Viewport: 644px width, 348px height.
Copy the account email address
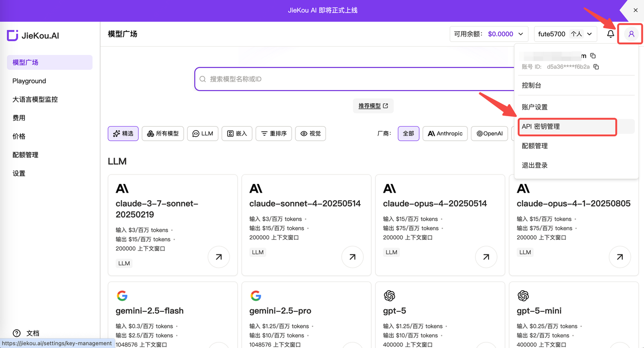[593, 56]
